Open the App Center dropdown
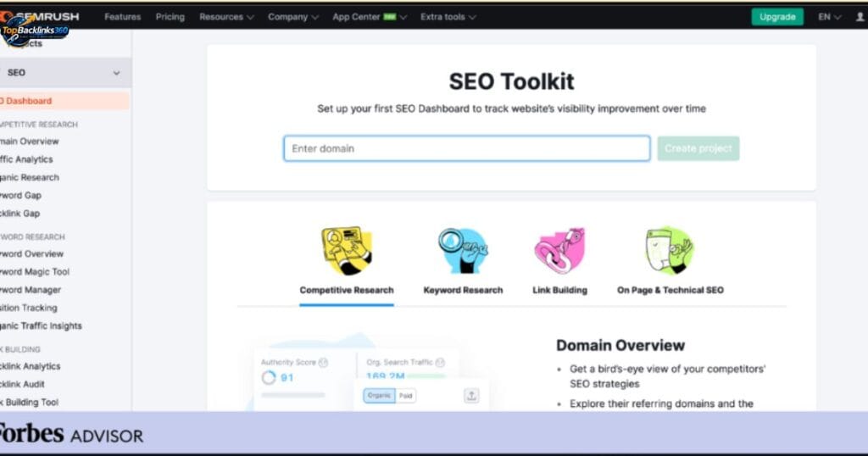Image resolution: width=868 pixels, height=456 pixels. point(370,17)
